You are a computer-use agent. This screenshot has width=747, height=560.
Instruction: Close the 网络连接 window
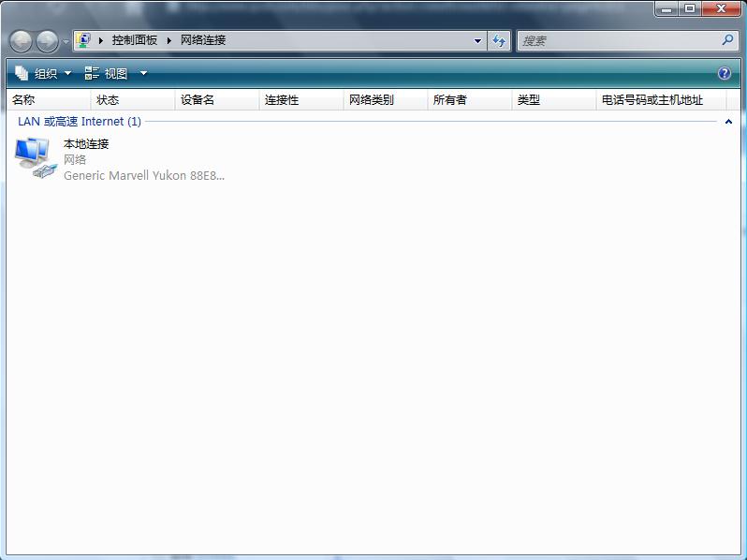point(722,8)
